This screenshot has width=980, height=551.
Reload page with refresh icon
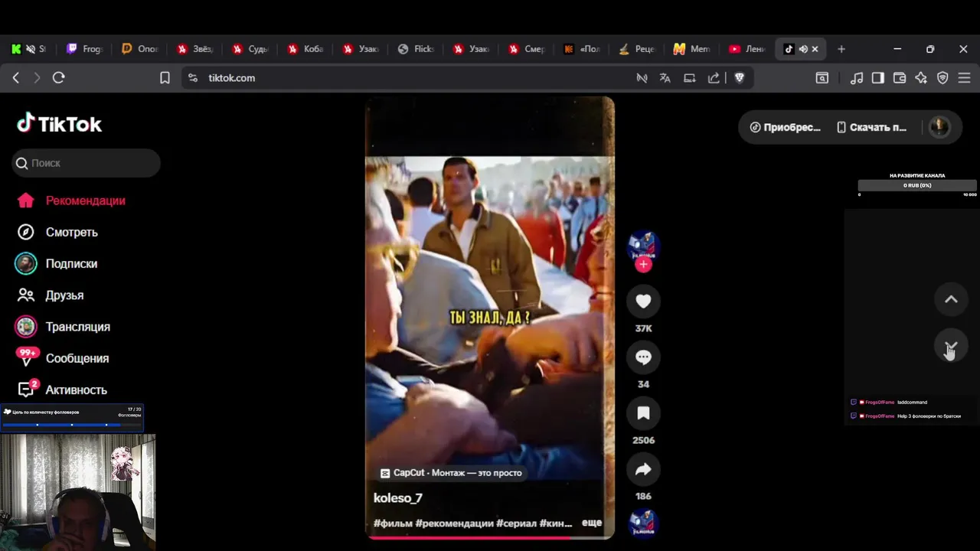(59, 78)
